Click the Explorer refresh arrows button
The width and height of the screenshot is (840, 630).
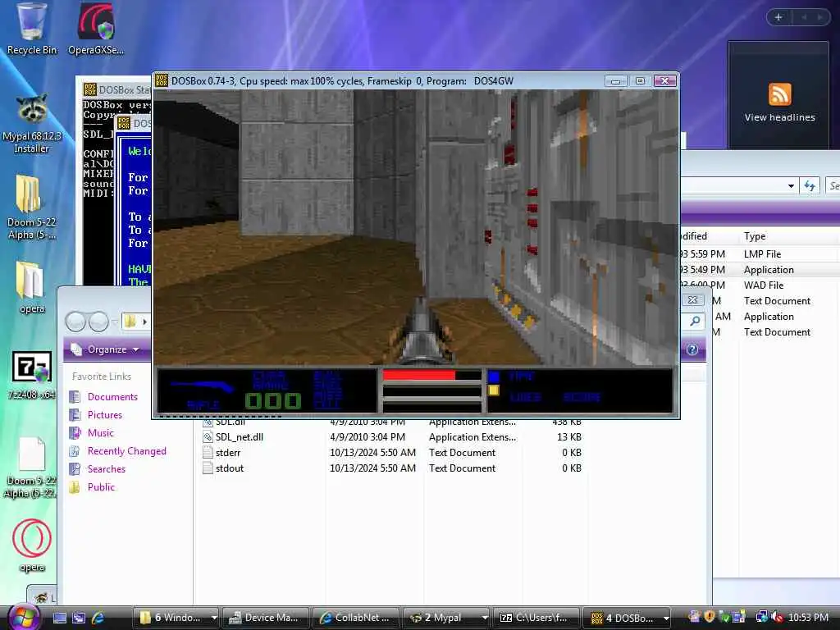(810, 186)
